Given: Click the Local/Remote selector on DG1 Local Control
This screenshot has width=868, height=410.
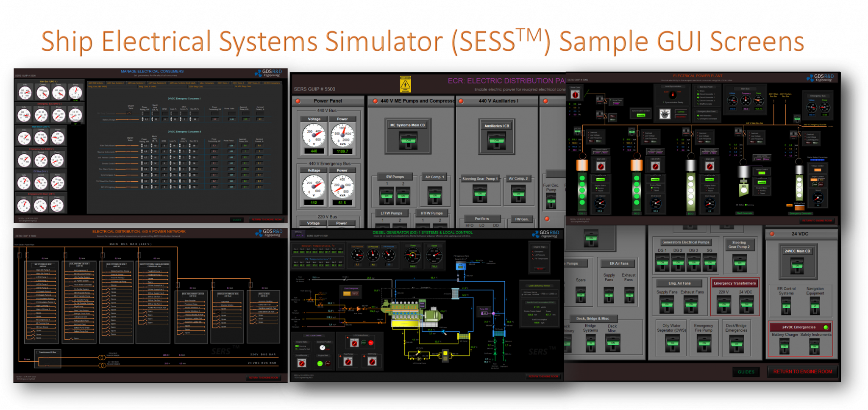Looking at the screenshot, I should point(302,363).
